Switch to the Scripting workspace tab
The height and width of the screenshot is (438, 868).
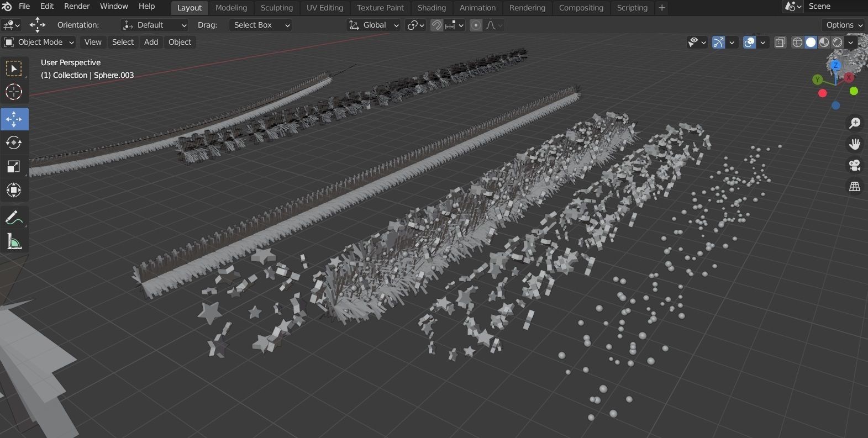tap(632, 8)
